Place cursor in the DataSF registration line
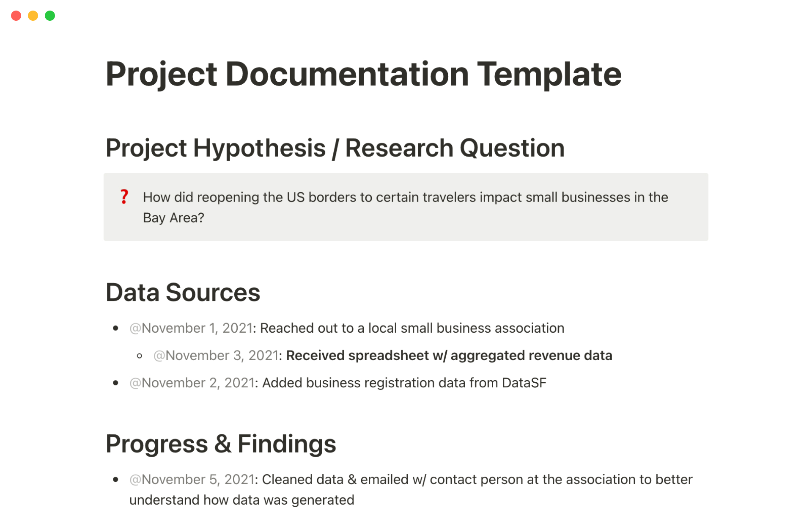 [404, 383]
